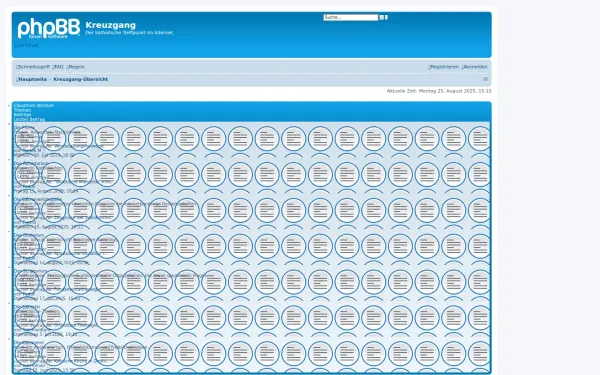
Task: Open the Regeln page
Action: pyautogui.click(x=76, y=67)
